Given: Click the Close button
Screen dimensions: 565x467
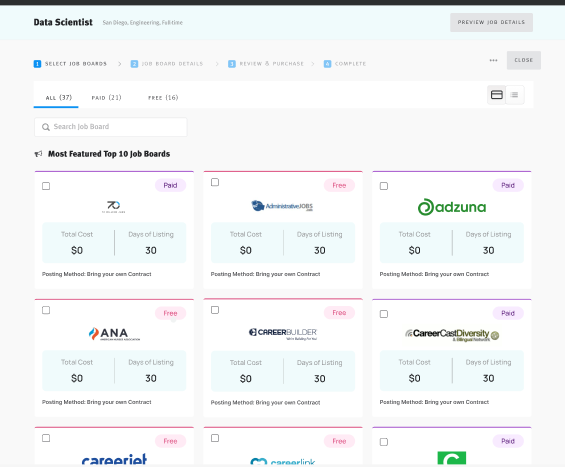Looking at the screenshot, I should (x=524, y=60).
